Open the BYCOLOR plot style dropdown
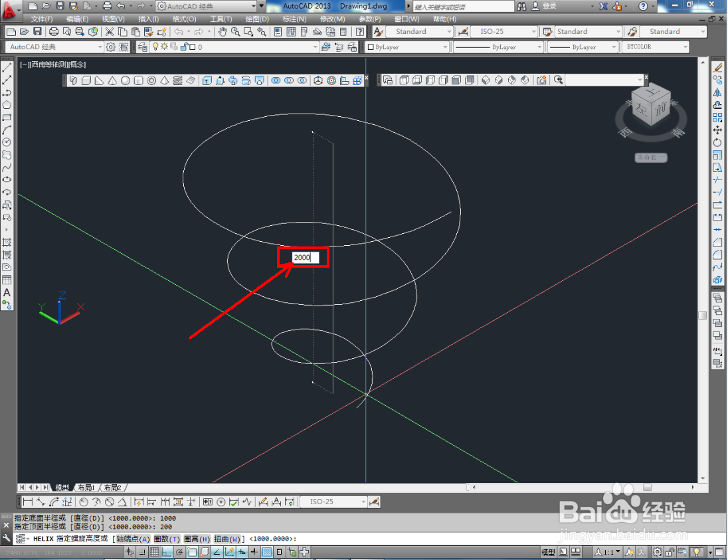 pos(685,47)
